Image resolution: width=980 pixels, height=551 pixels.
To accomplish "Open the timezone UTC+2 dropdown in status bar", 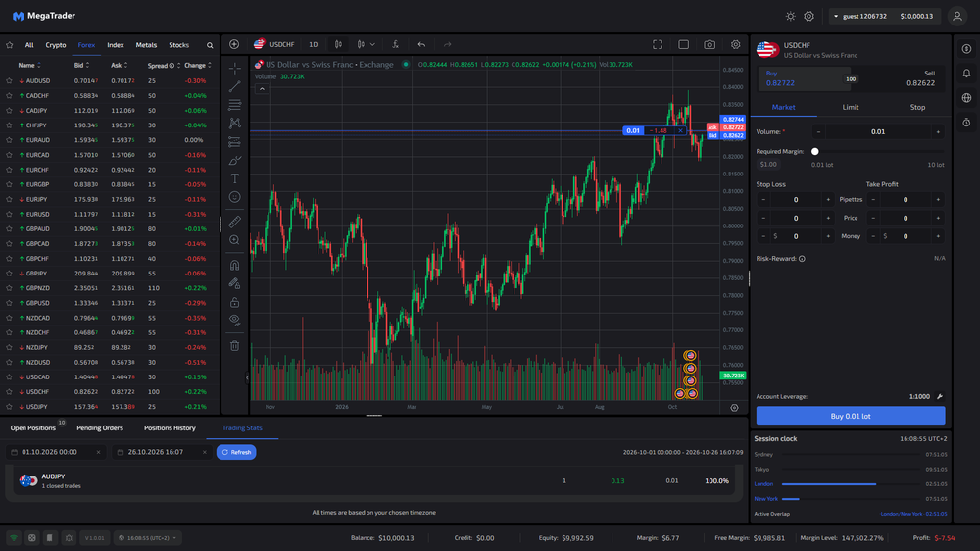I will coord(148,538).
